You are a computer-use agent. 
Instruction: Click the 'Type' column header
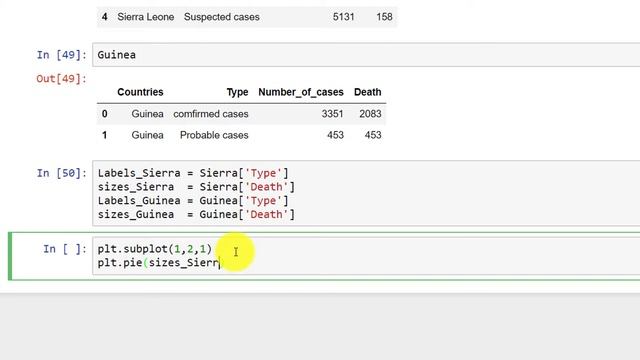tap(238, 92)
